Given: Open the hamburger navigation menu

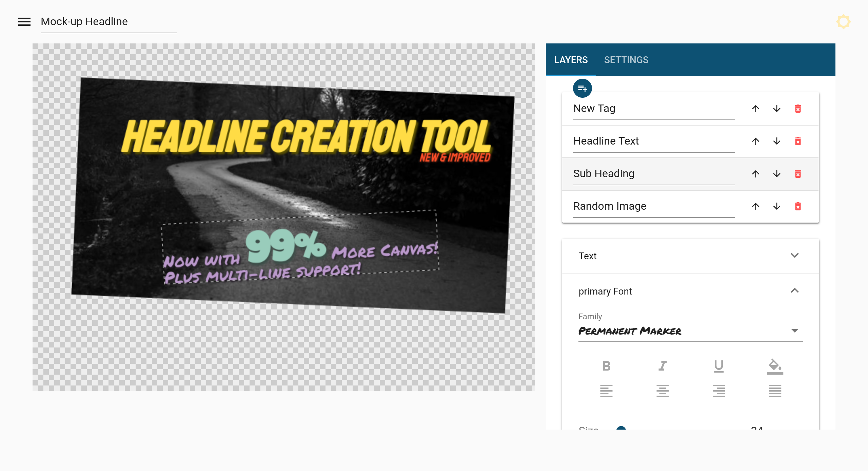Looking at the screenshot, I should [x=24, y=22].
